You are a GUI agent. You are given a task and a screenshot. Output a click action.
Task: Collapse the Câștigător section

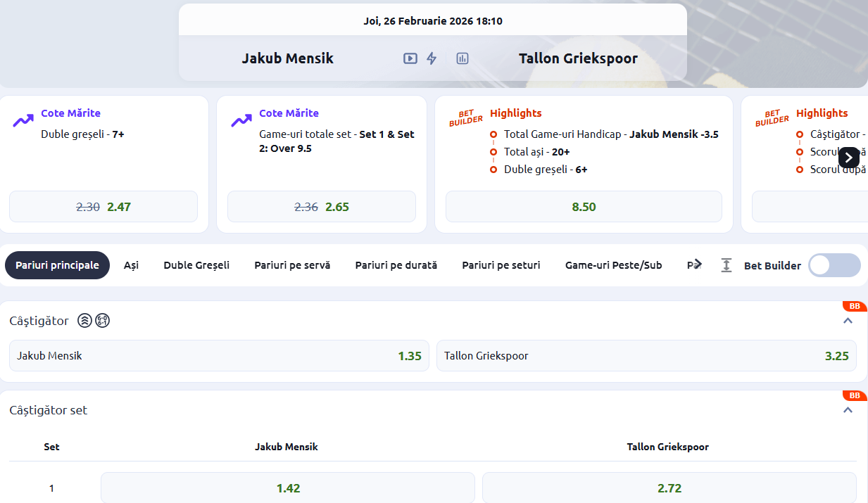tap(848, 321)
